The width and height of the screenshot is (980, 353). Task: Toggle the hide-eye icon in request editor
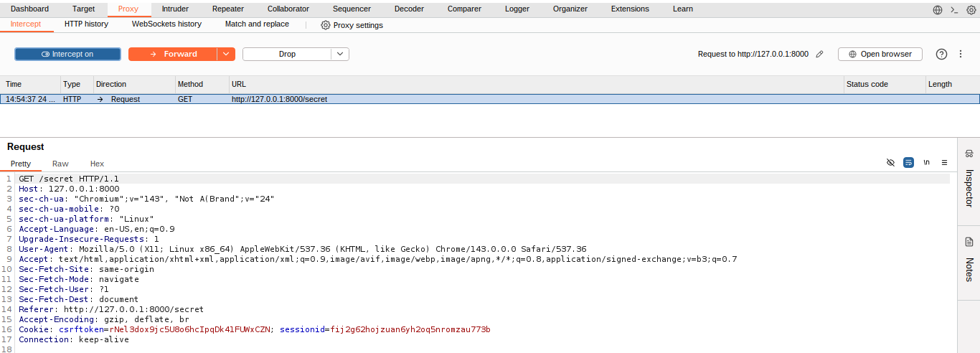pyautogui.click(x=890, y=163)
